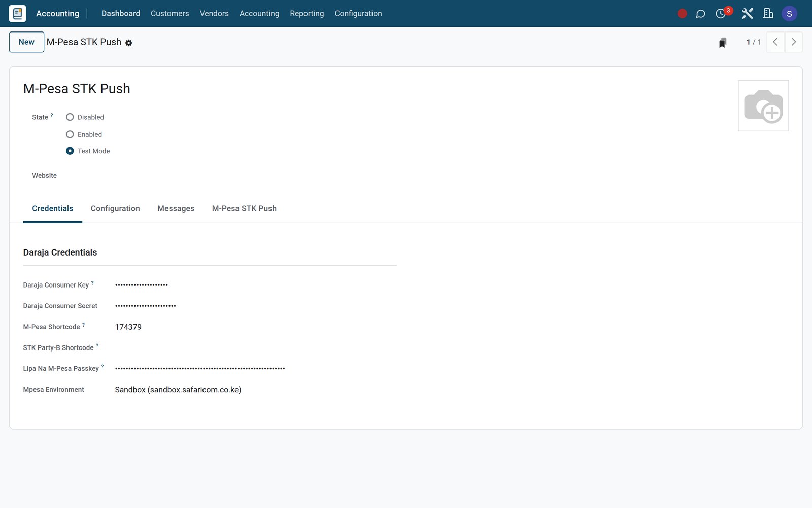The width and height of the screenshot is (812, 508).
Task: Open the Customers menu
Action: 170,14
